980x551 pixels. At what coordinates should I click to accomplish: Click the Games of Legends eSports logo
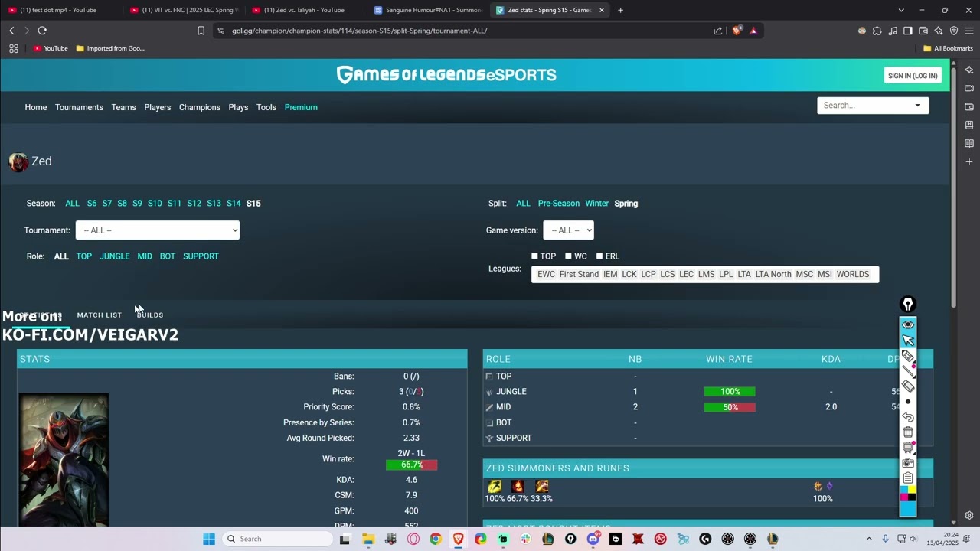[446, 74]
